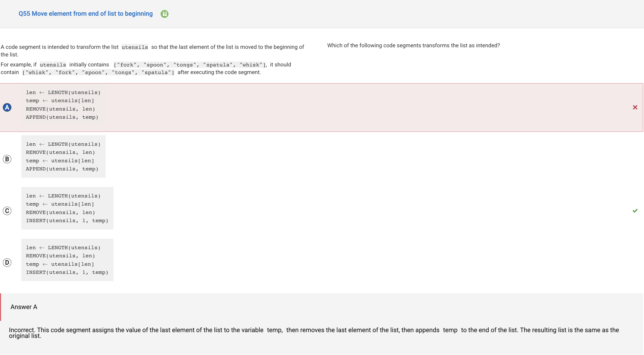This screenshot has height=355, width=644.
Task: Click 'Which of the following code segments' question
Action: click(413, 45)
